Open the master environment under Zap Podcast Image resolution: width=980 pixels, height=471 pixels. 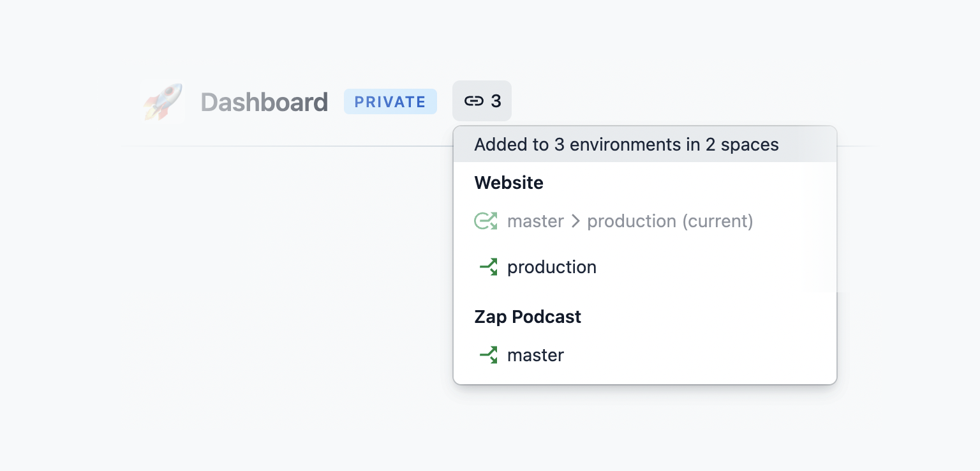click(535, 355)
